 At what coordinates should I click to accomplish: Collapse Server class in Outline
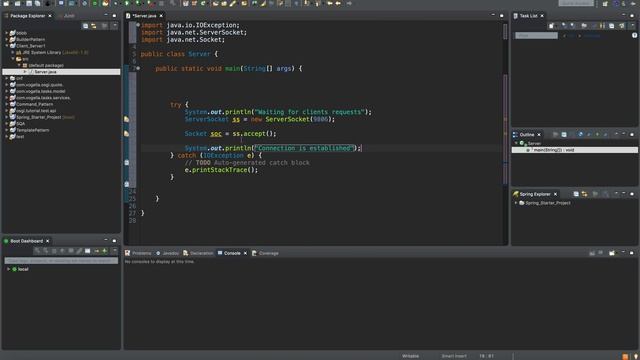[x=516, y=143]
